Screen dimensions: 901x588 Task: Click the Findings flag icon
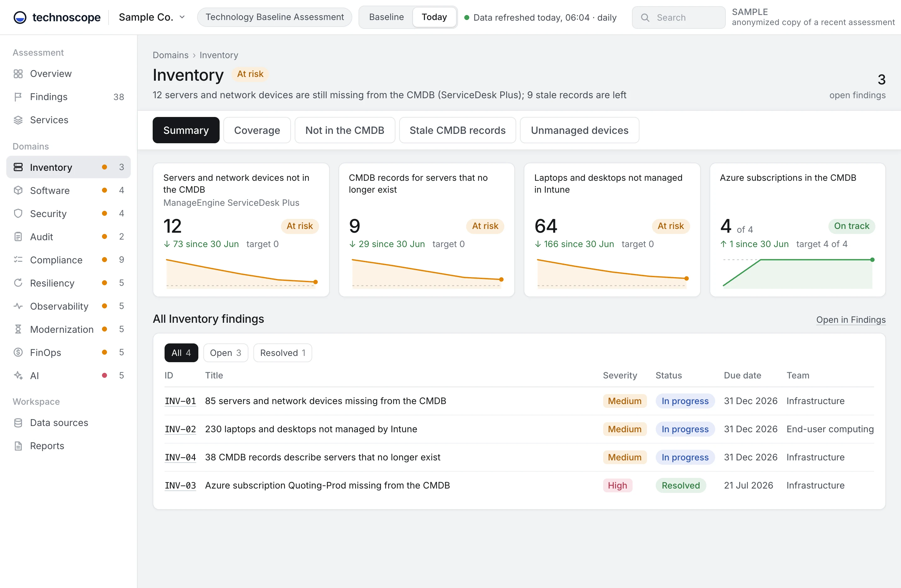[18, 96]
